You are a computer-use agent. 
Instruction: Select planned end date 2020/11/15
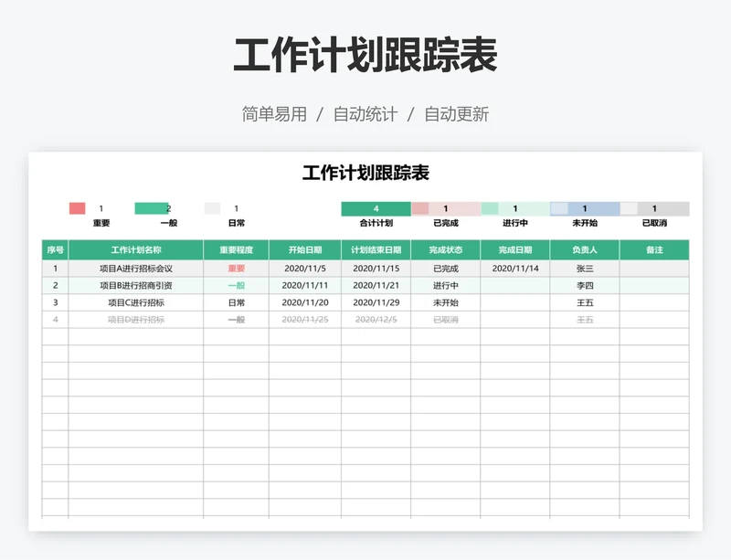tap(376, 269)
